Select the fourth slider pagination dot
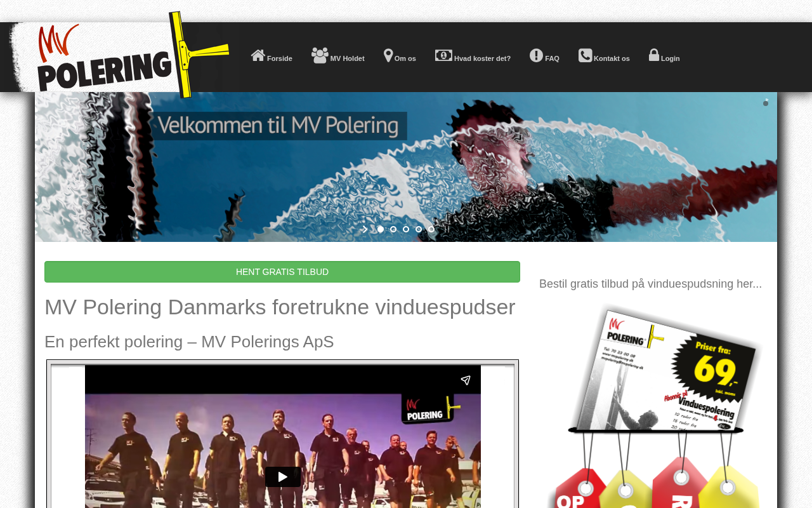This screenshot has height=508, width=812. 419,229
